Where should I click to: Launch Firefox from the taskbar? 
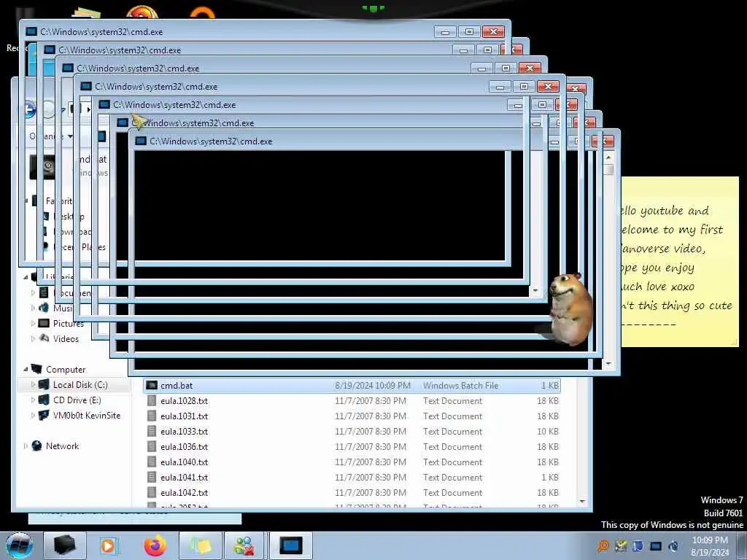click(x=155, y=545)
